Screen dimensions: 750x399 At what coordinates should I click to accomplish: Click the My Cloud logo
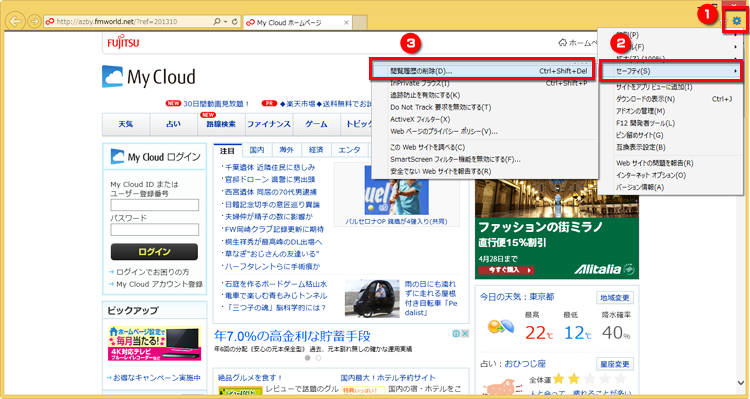(149, 77)
